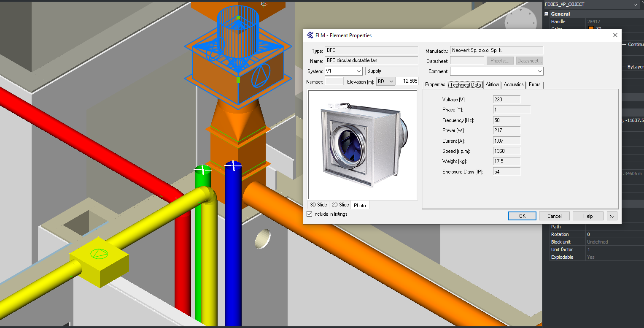Image resolution: width=644 pixels, height=328 pixels.
Task: Open the Acoustics tab
Action: click(x=513, y=84)
